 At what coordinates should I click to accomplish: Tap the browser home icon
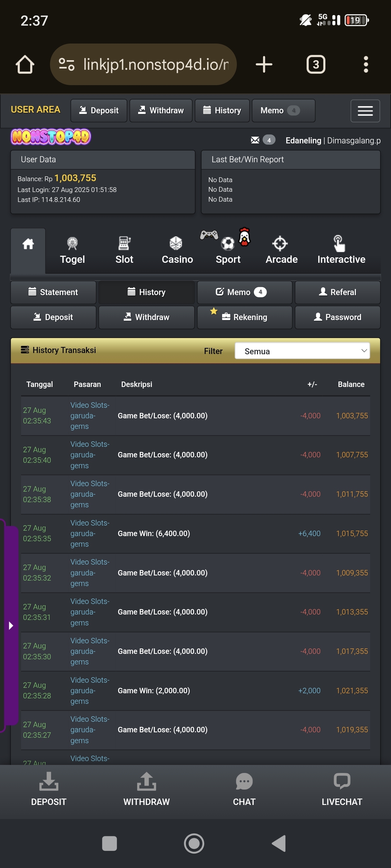[25, 64]
